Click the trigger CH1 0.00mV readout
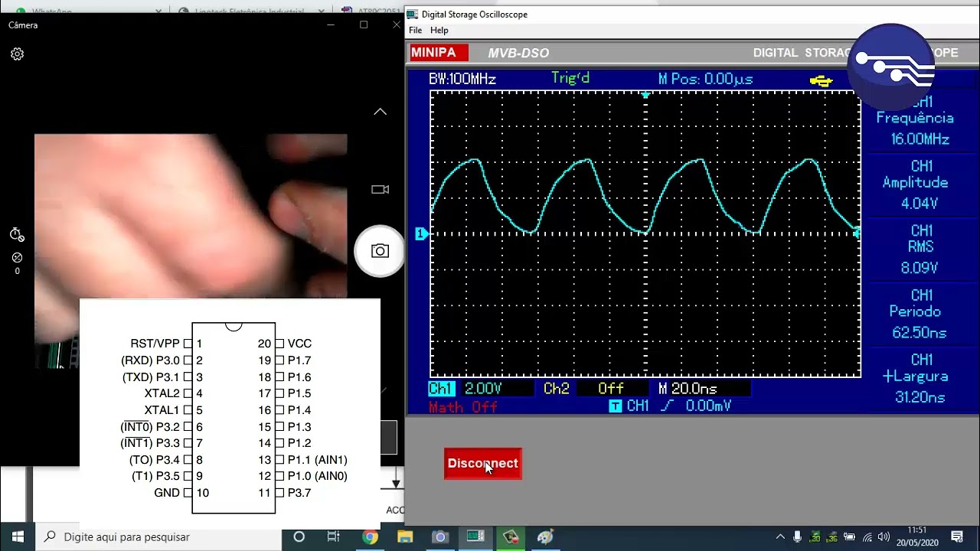Screen dimensions: 980x551 pos(670,406)
